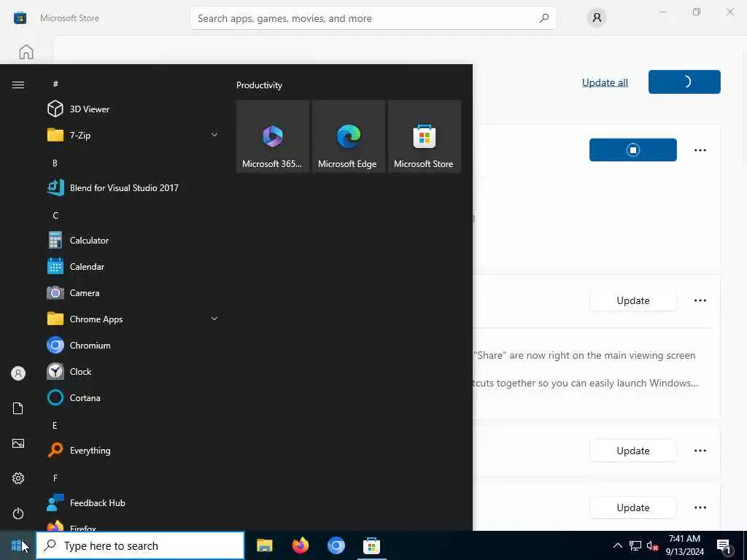Click the first Update button
Viewport: 747px width, 560px height.
click(632, 300)
